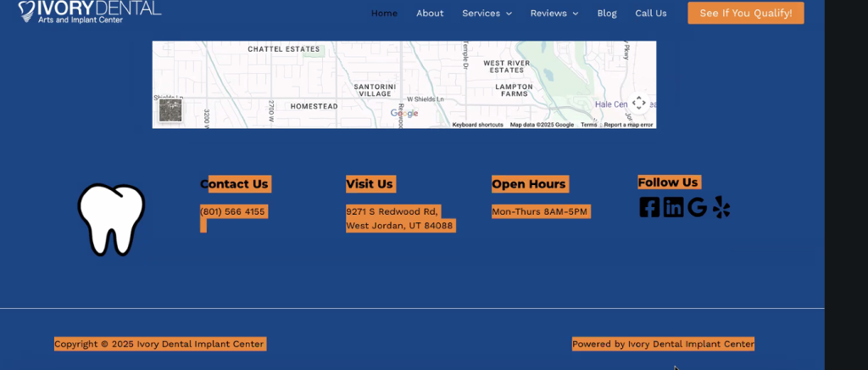This screenshot has height=370, width=868.
Task: Expand the Services dropdown menu
Action: click(487, 14)
